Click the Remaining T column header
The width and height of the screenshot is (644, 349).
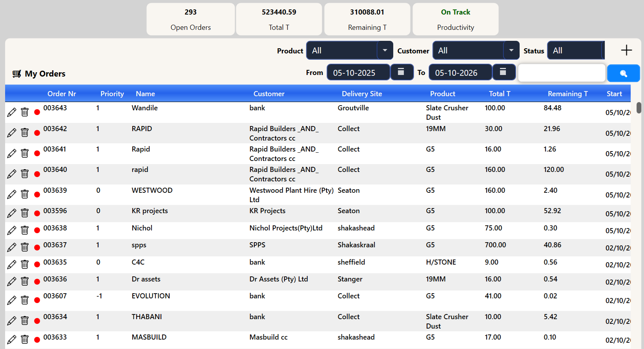(568, 94)
